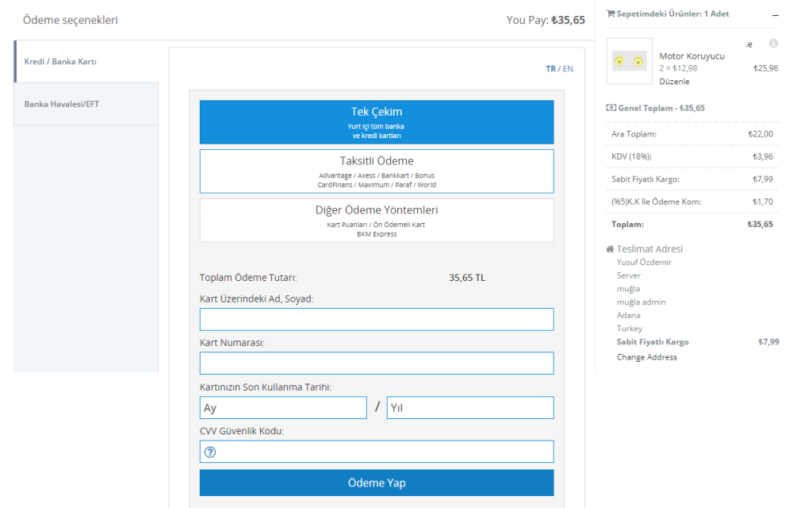This screenshot has width=812, height=508.
Task: Click the Motor Koruyucu product name
Action: coord(691,56)
